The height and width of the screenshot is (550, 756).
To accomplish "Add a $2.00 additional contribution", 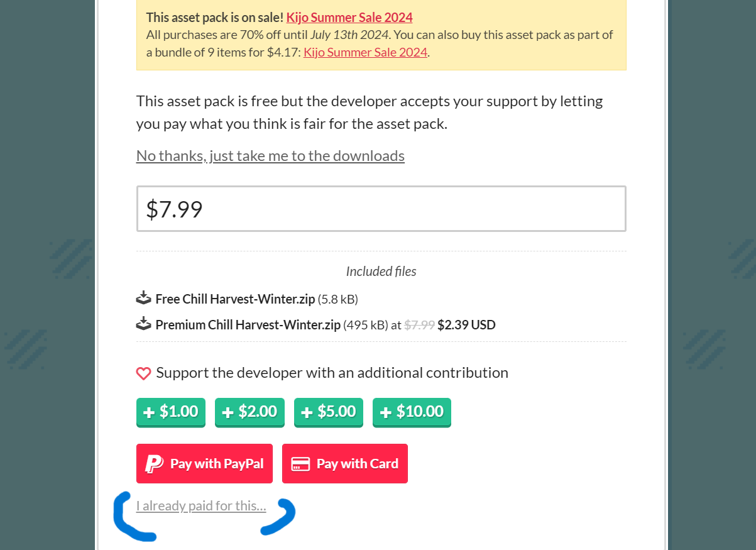I will (x=249, y=412).
